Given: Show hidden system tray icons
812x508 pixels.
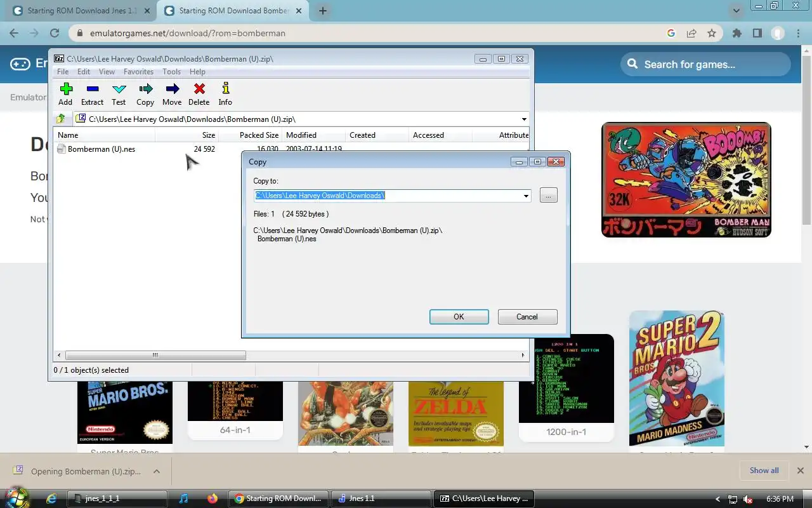Looking at the screenshot, I should (717, 499).
